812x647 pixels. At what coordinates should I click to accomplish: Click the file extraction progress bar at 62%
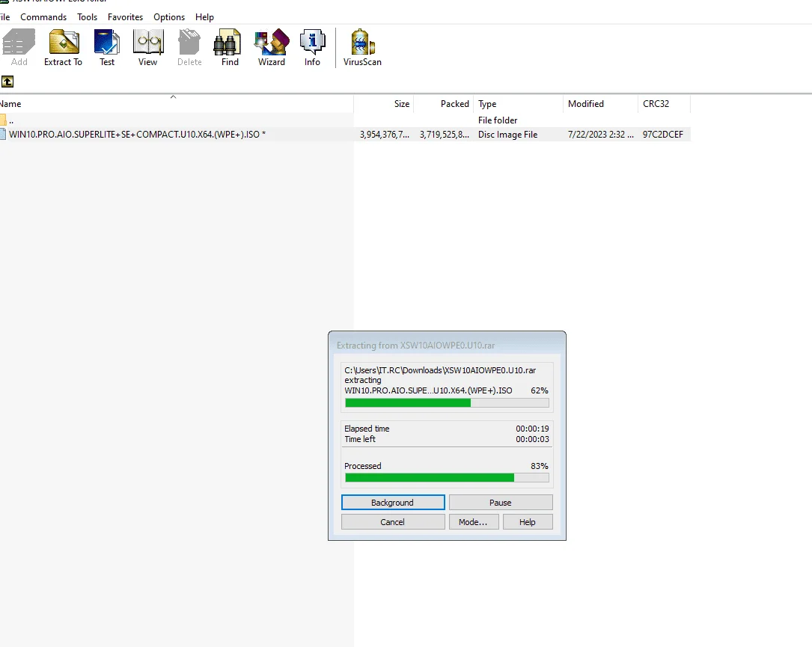(447, 402)
